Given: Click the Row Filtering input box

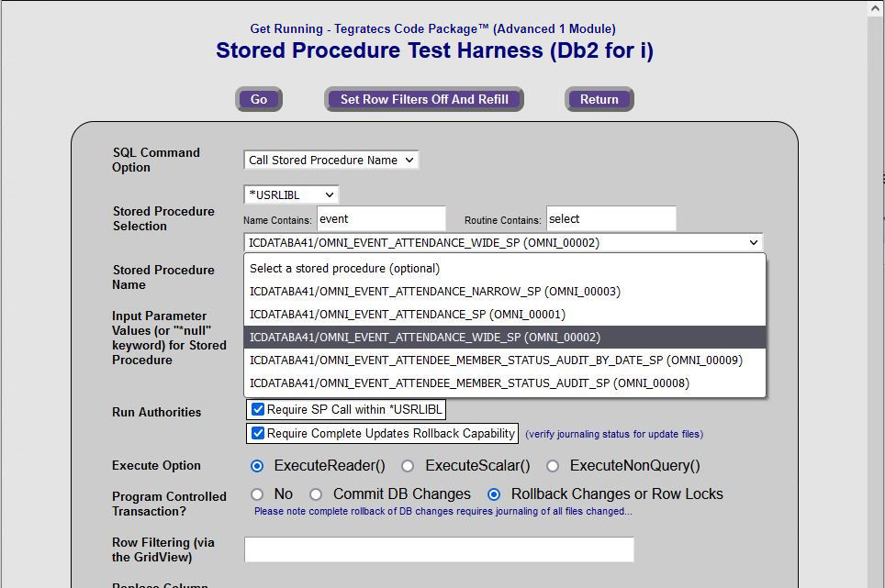Looking at the screenshot, I should click(439, 549).
